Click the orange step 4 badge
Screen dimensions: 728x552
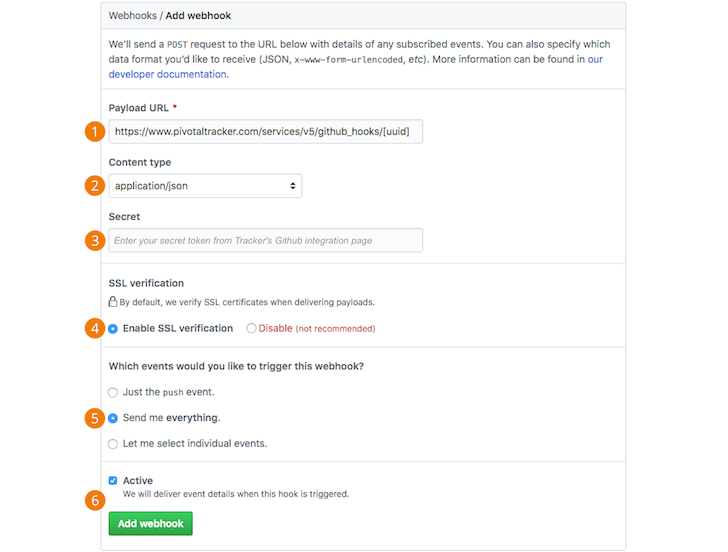(95, 328)
